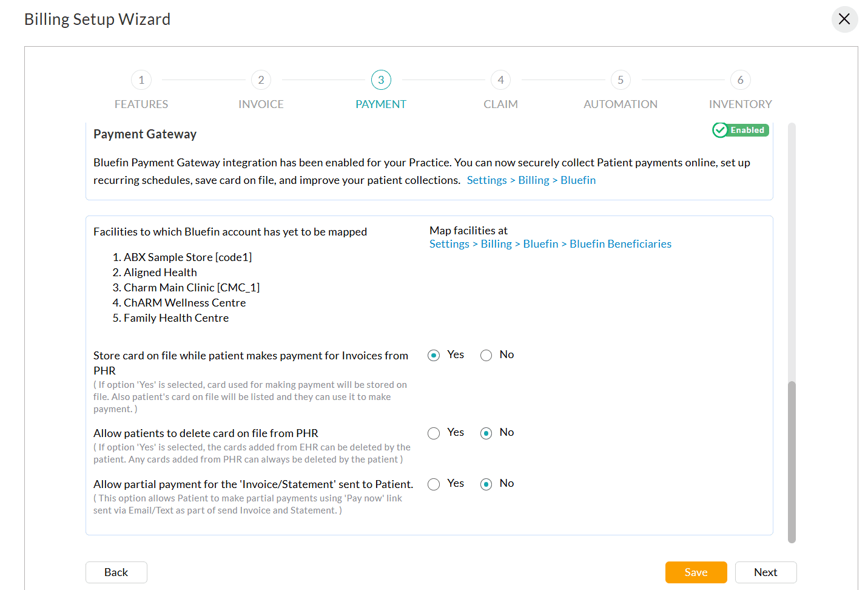Screen dimensions: 868x590
Task: Click the step 2 INVOICE circle
Action: [261, 80]
